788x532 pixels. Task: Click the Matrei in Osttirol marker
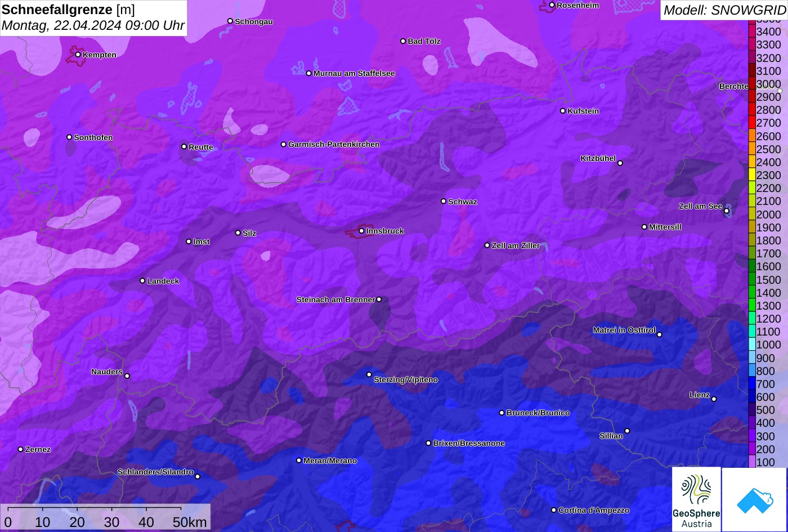tap(660, 334)
